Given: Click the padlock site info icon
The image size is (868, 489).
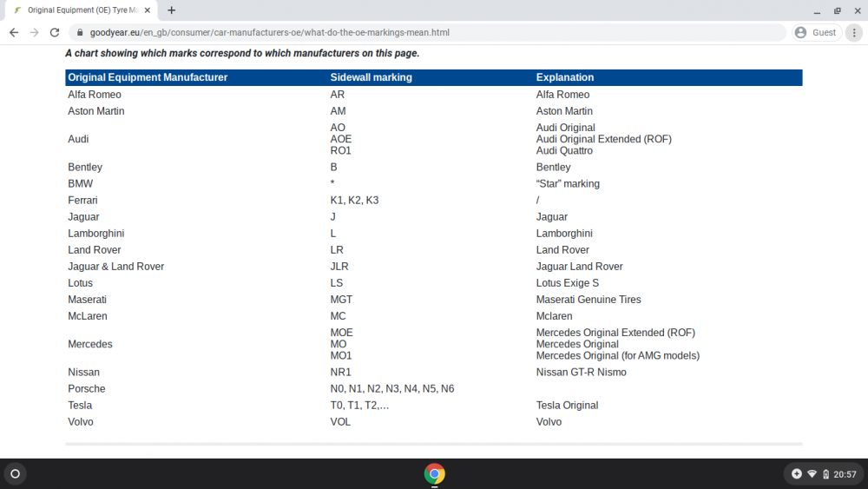Looking at the screenshot, I should coord(80,33).
